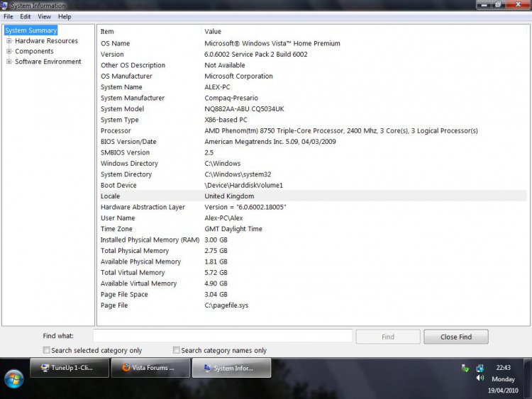Select the Hardware Resources label
Viewport: 532px width, 399px height.
click(47, 40)
